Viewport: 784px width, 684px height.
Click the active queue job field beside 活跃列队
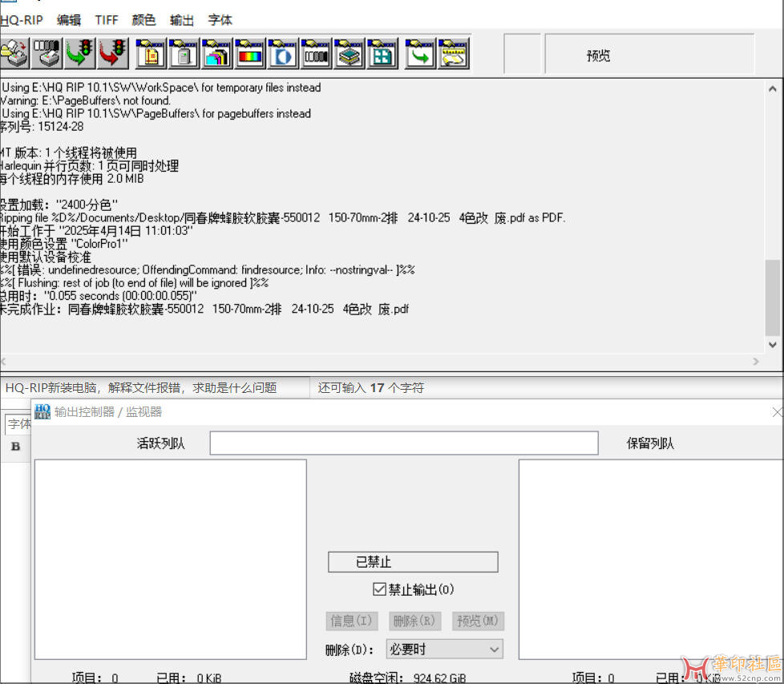(x=404, y=443)
